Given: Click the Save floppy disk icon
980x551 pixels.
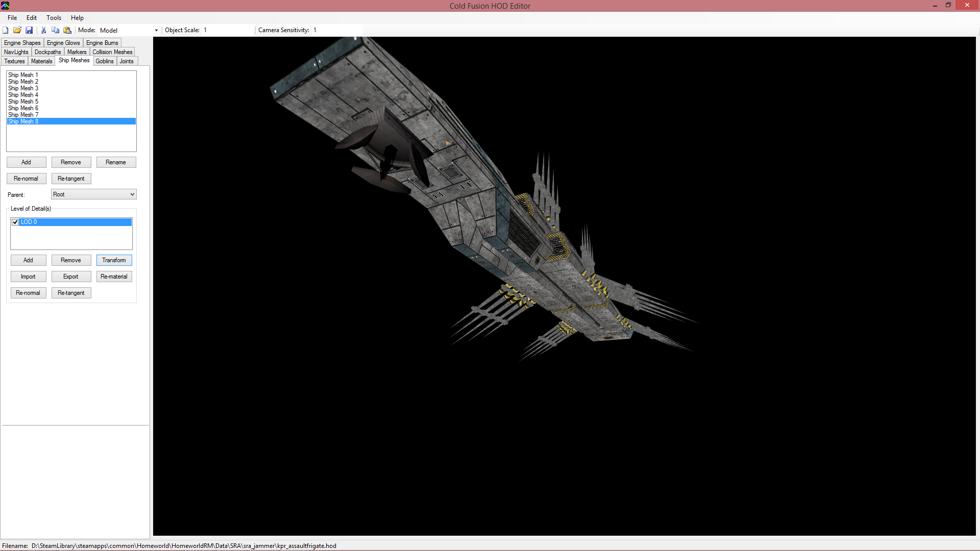Looking at the screenshot, I should (x=29, y=30).
